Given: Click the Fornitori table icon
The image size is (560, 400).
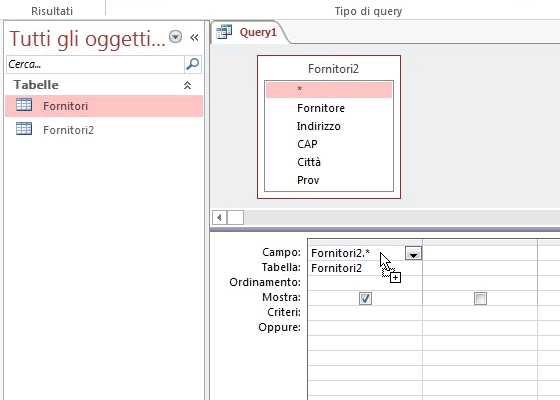Looking at the screenshot, I should [24, 105].
